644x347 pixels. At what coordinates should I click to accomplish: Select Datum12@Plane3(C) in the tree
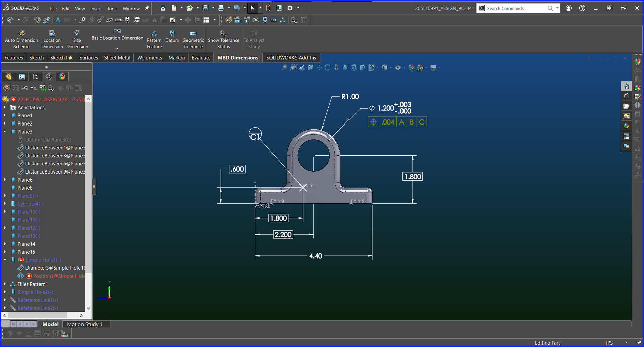[48, 140]
